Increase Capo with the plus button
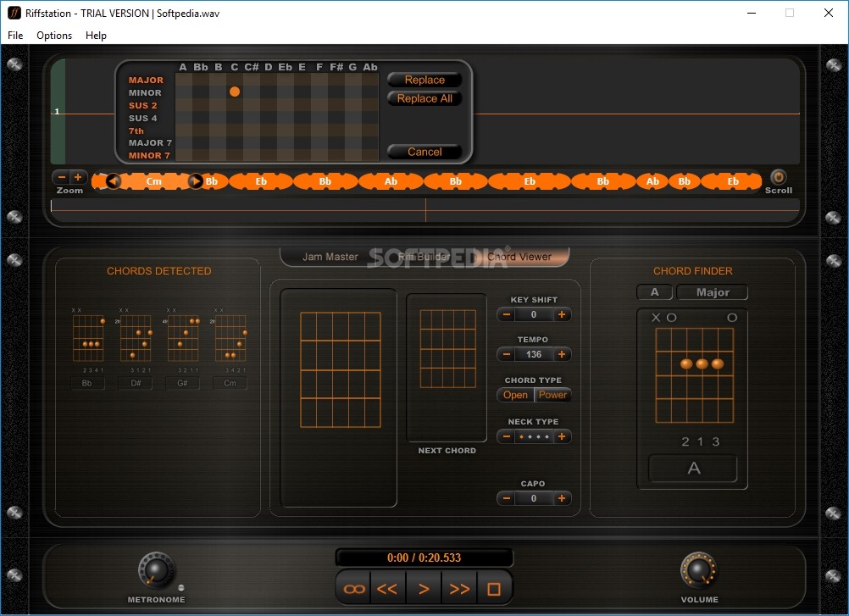This screenshot has width=849, height=616. coord(562,498)
